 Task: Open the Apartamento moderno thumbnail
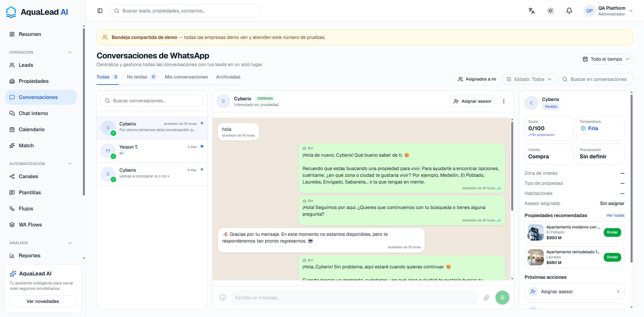pyautogui.click(x=536, y=232)
